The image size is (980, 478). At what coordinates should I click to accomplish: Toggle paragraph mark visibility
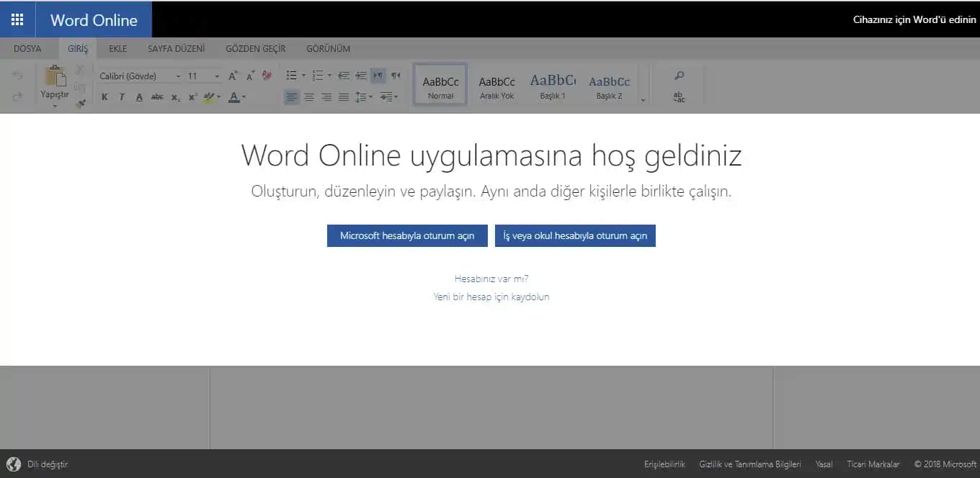(396, 75)
